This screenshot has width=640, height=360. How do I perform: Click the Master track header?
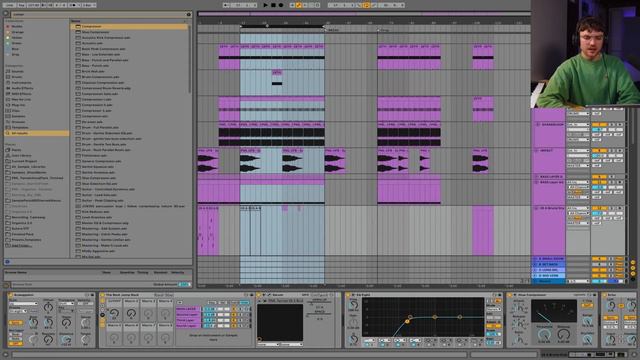tap(549, 281)
